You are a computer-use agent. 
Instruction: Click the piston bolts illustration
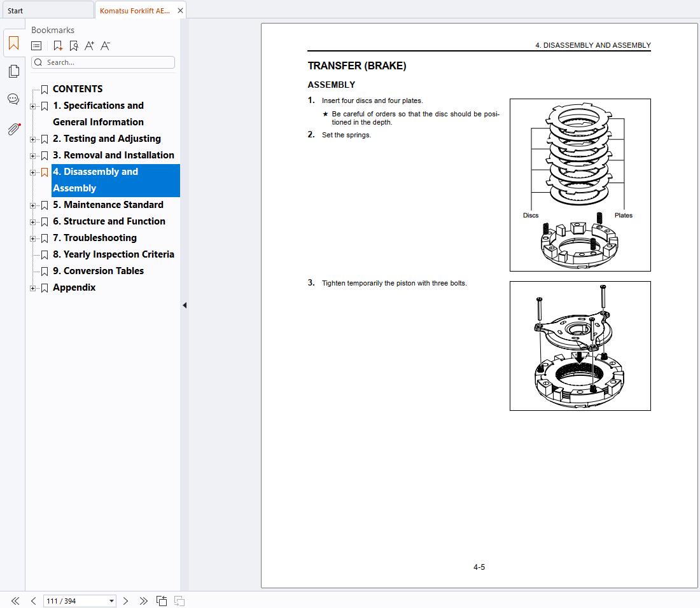pyautogui.click(x=580, y=346)
